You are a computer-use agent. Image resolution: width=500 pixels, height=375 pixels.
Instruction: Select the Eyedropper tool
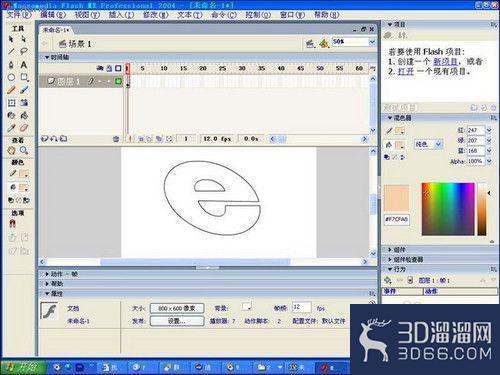pos(11,128)
